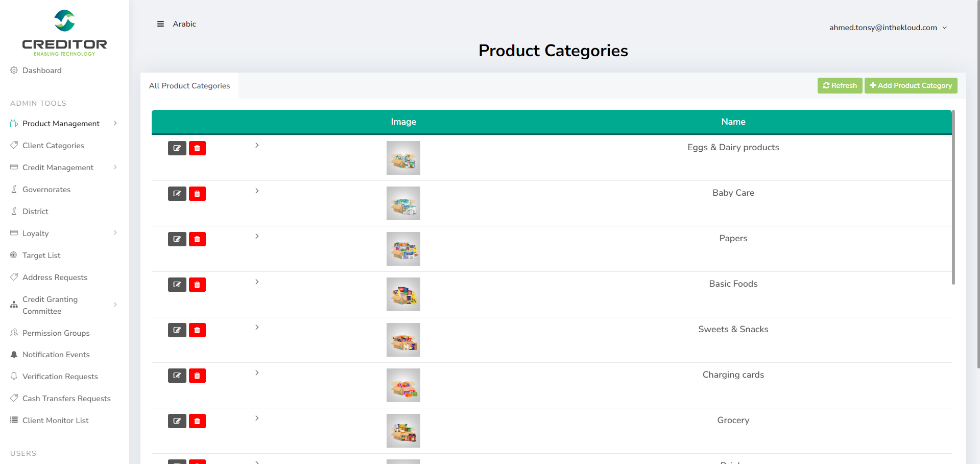The image size is (980, 464).
Task: Expand the Basic Foods row details
Action: point(257,282)
